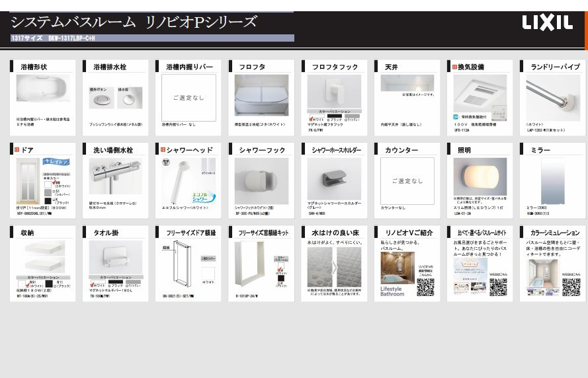Select the フロフタフック light gray swatch
588x378 pixels.
pyautogui.click(x=352, y=116)
